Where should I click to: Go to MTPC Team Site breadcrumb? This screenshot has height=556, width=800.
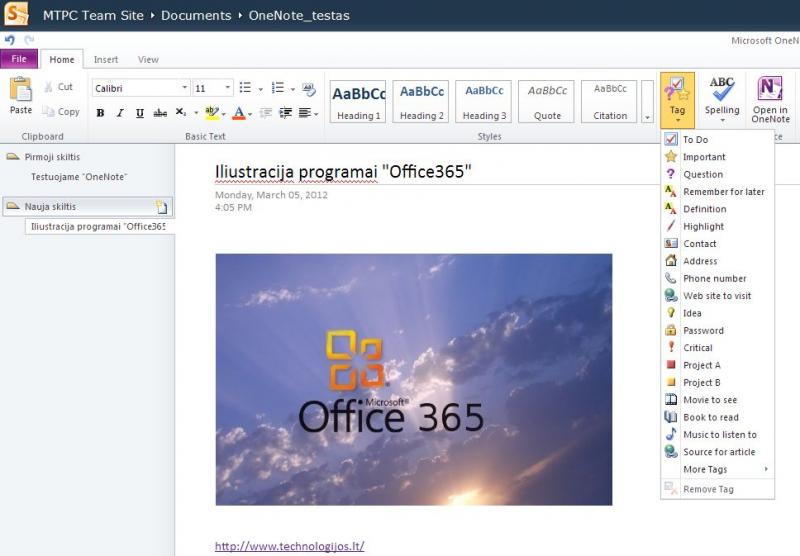[93, 15]
